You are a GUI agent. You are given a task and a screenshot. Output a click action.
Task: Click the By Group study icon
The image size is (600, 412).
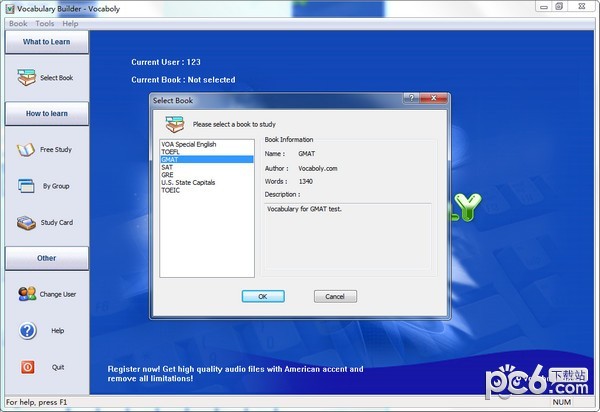point(26,186)
